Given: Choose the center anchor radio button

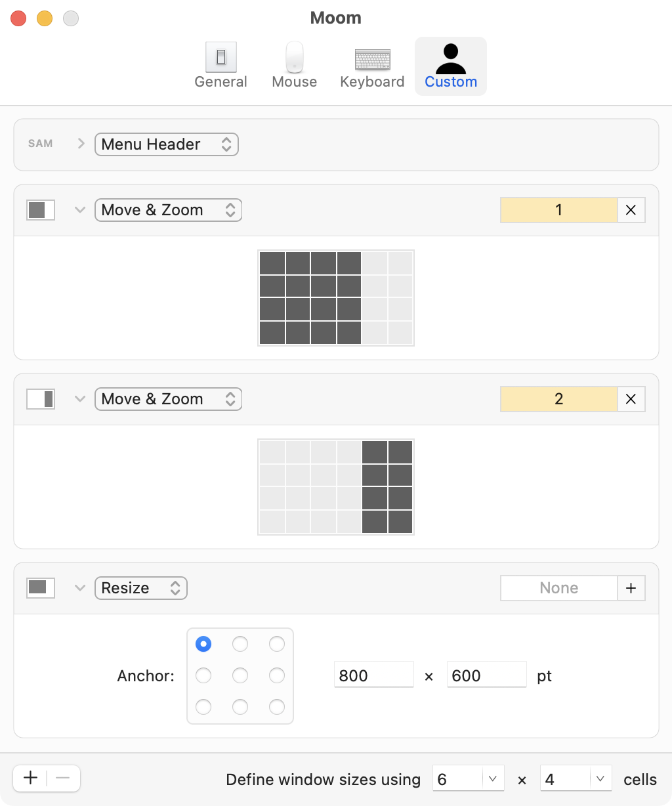Looking at the screenshot, I should pos(240,675).
